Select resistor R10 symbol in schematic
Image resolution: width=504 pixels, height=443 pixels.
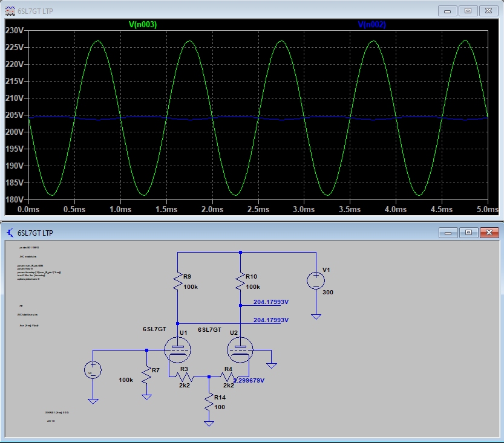point(240,282)
